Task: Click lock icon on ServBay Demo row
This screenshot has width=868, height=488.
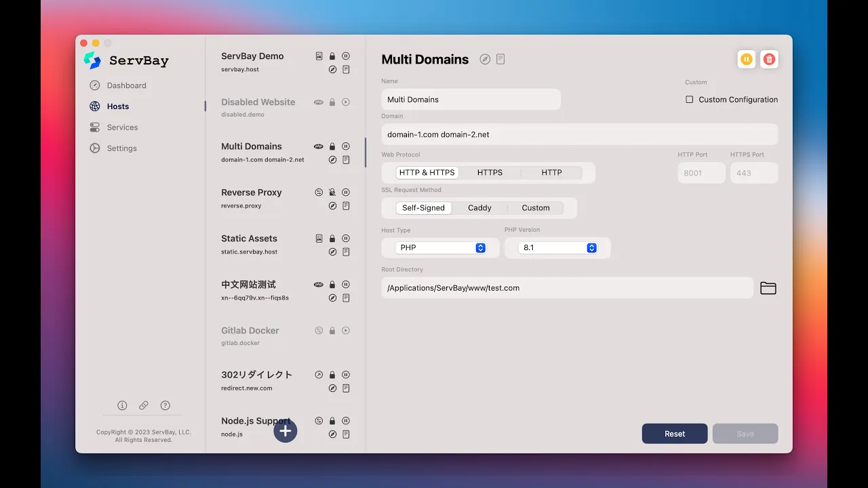Action: tap(332, 56)
